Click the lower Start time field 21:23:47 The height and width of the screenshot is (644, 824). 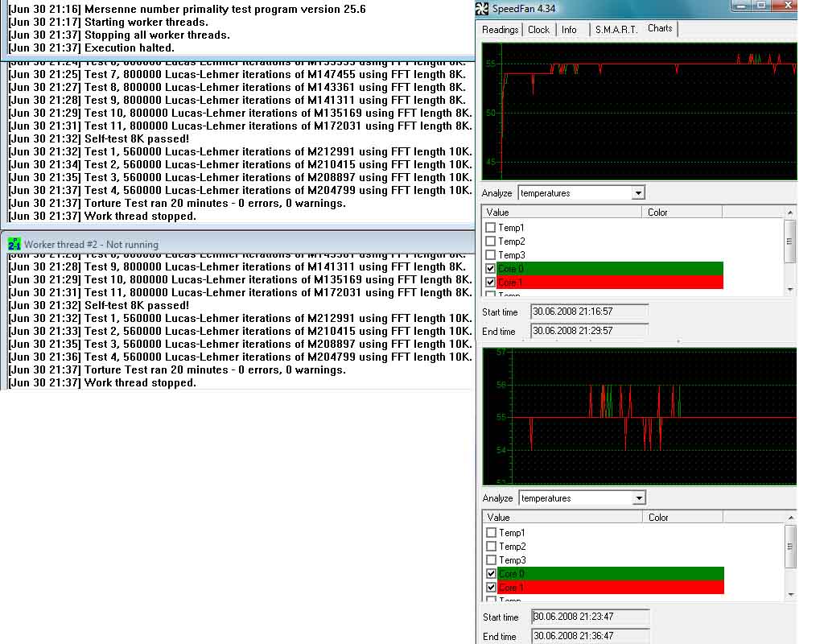590,617
